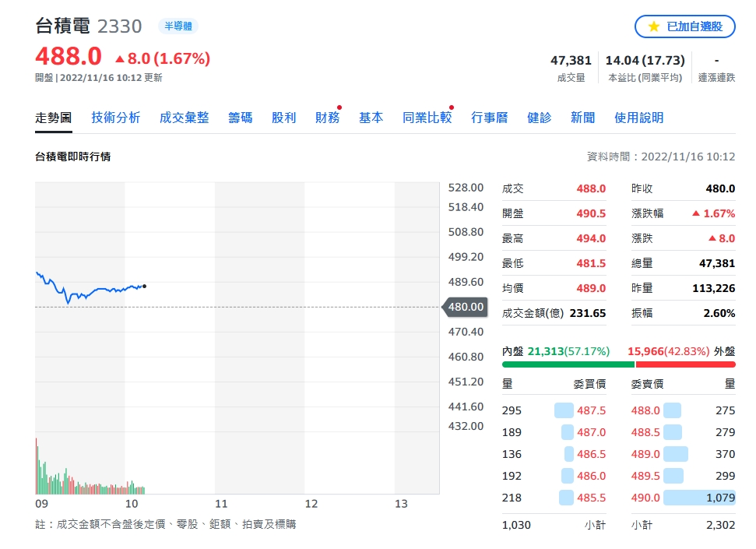
Task: Click the large 488.0 price at top
Action: [69, 56]
